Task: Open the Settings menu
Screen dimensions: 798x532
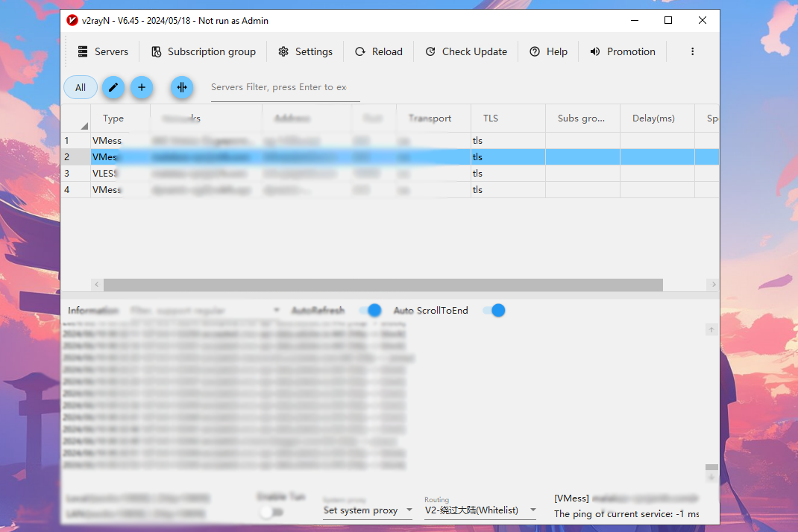Action: point(305,52)
